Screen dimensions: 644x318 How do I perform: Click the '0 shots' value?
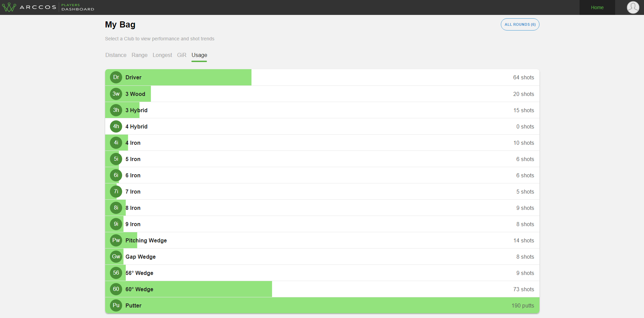click(x=525, y=126)
